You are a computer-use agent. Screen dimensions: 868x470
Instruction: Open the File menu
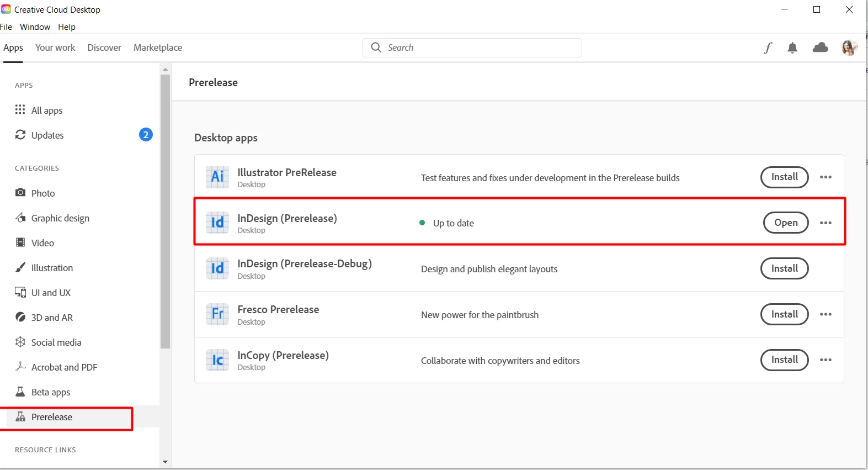pos(6,27)
